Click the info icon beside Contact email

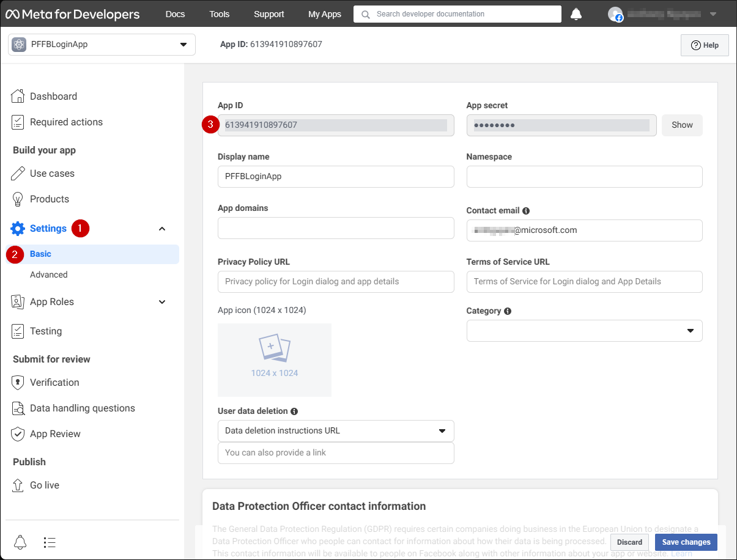tap(526, 210)
